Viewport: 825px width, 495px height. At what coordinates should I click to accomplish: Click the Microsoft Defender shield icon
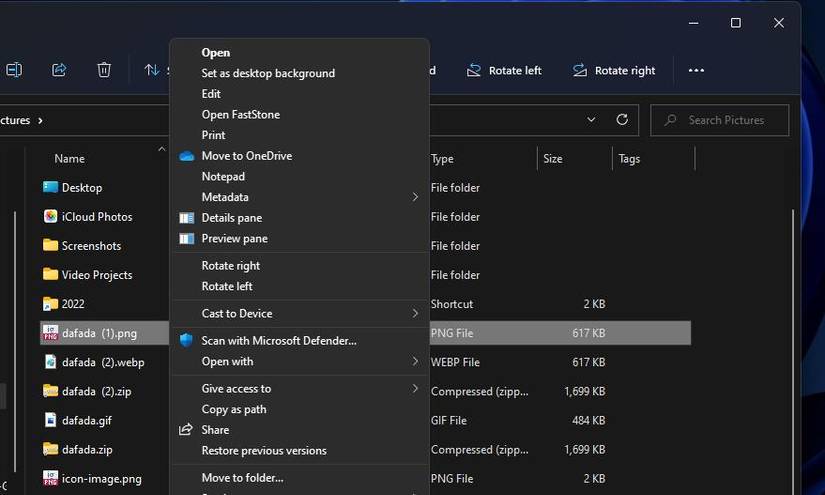click(186, 340)
